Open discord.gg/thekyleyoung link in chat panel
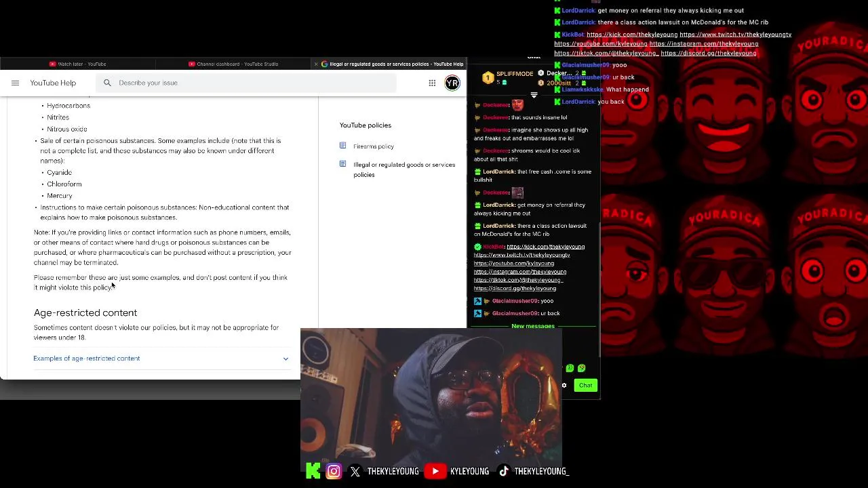 click(515, 288)
